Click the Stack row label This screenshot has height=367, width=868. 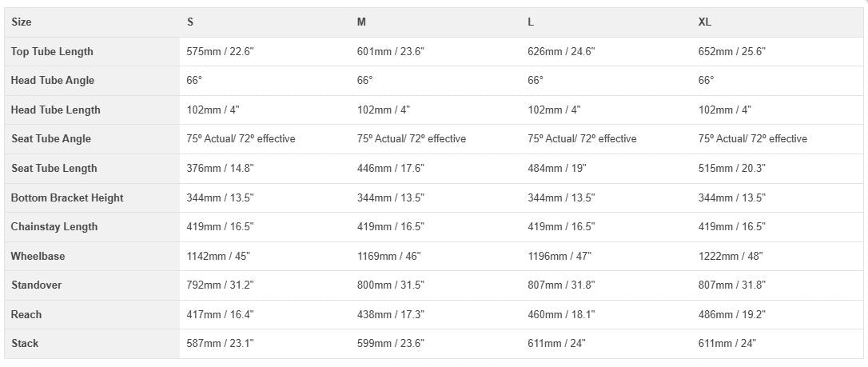coord(25,344)
